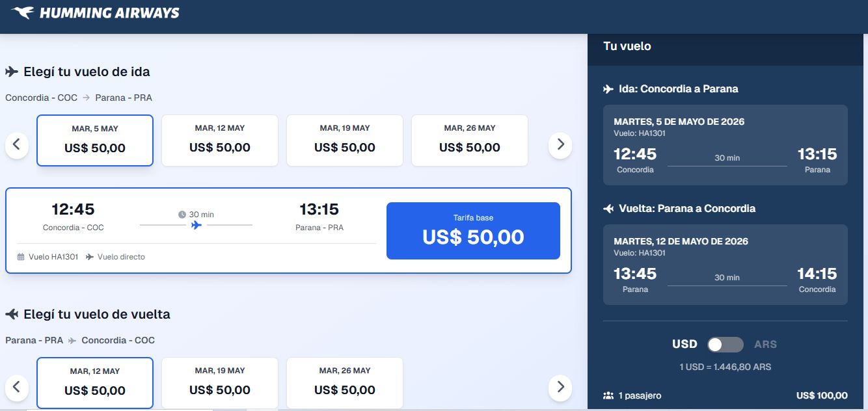Select the Tarifa base US$ 50,00 fare

pos(473,231)
